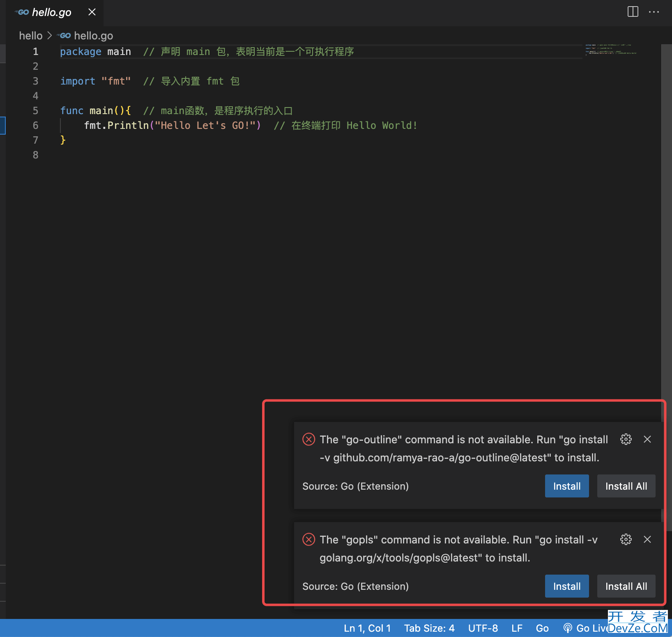
Task: Install All from go-outline notification
Action: tap(626, 486)
